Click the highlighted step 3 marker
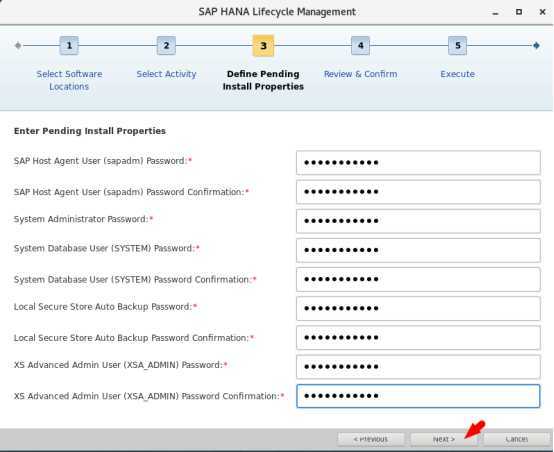This screenshot has width=554, height=452. (x=263, y=46)
